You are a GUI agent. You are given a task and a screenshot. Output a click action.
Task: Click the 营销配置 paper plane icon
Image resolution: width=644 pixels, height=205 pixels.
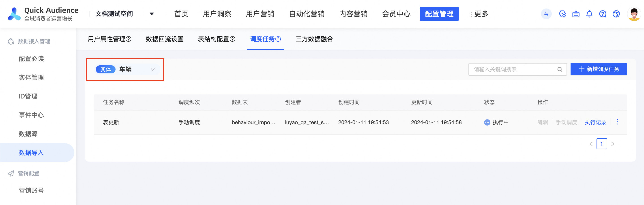[11, 173]
